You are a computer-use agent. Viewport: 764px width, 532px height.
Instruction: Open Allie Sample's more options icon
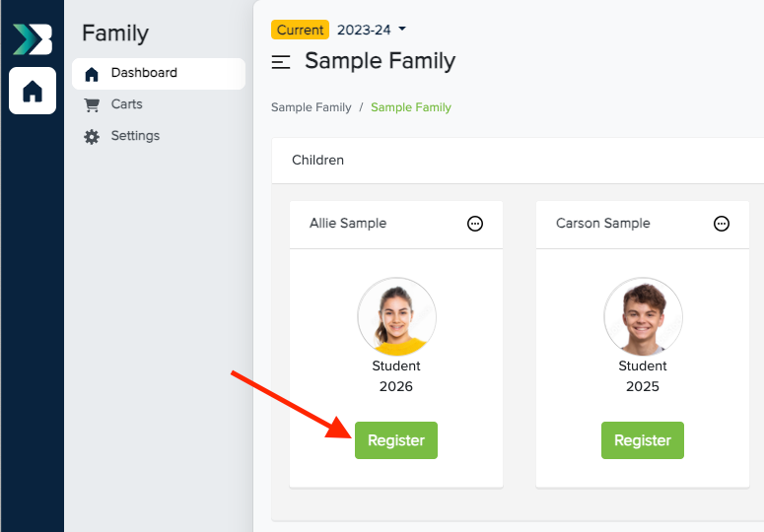tap(475, 224)
